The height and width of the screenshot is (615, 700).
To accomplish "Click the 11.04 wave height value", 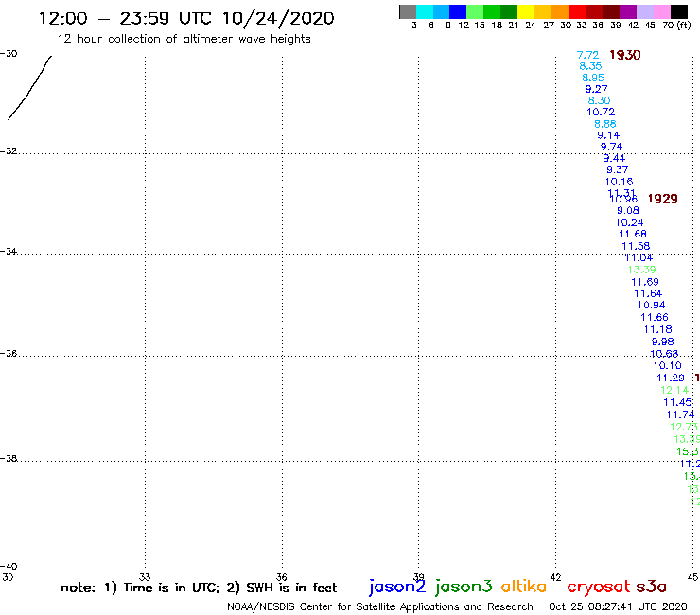I will click(639, 257).
